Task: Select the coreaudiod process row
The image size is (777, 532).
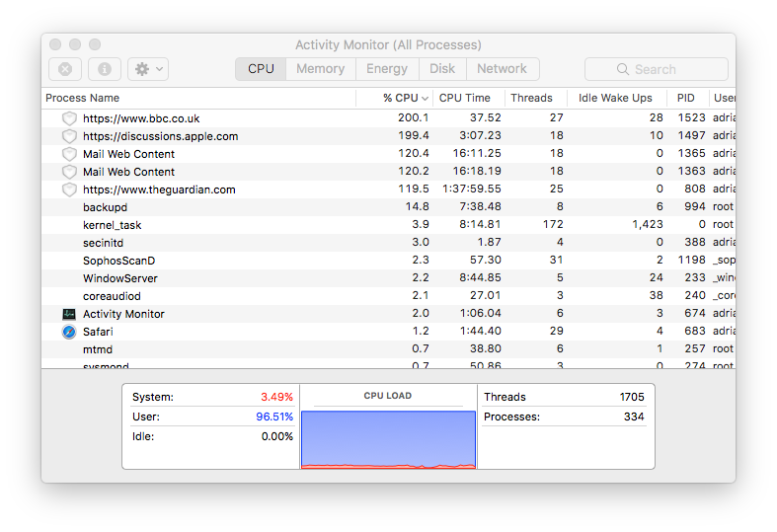Action: pyautogui.click(x=389, y=296)
